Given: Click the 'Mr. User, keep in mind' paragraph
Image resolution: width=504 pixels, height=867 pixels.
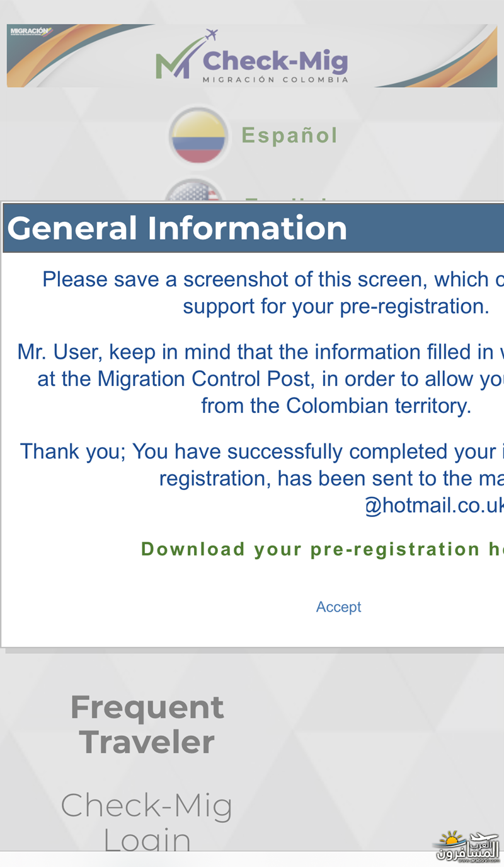Looking at the screenshot, I should pos(260,378).
